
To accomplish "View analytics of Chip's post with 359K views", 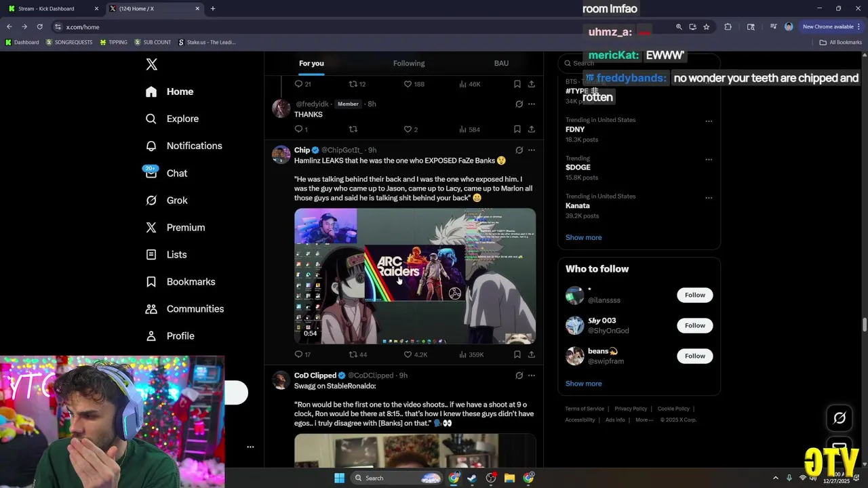I will tap(471, 354).
